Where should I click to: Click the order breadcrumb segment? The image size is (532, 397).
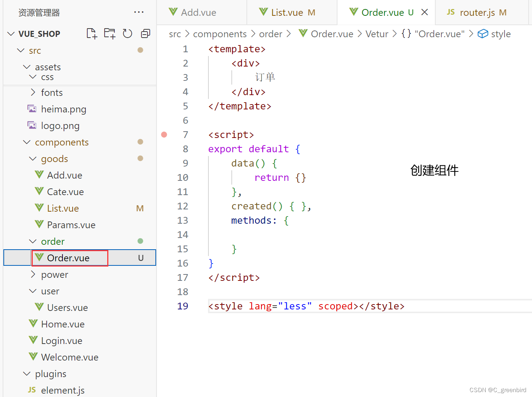(x=271, y=34)
